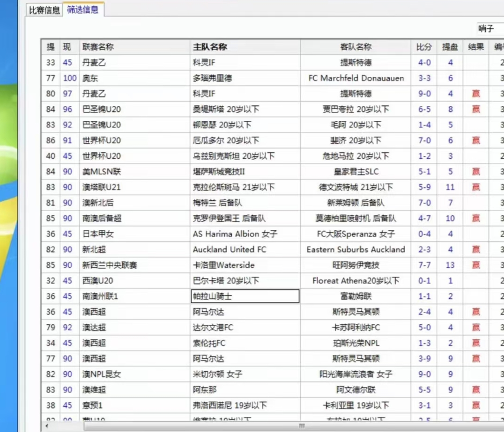Click the 现 column header
Screen dimensions: 504x432
67,47
